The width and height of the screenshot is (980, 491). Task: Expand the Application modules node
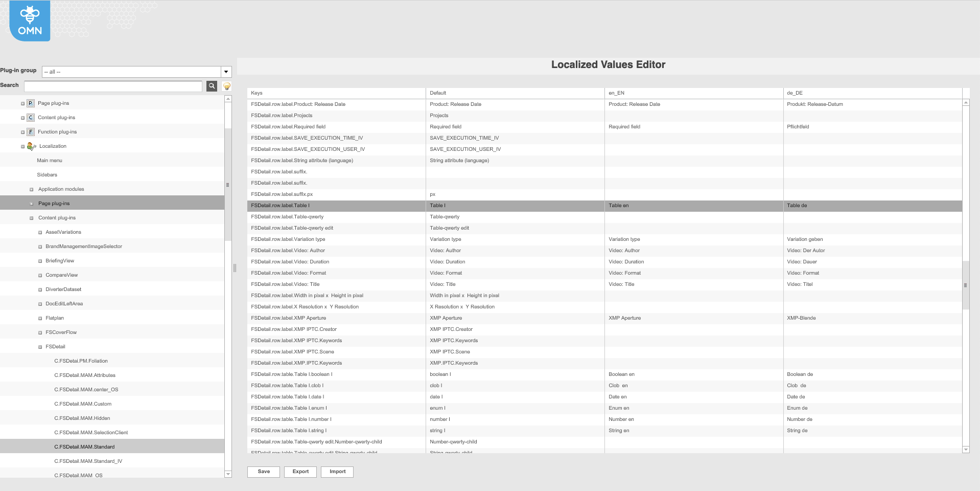tap(32, 189)
